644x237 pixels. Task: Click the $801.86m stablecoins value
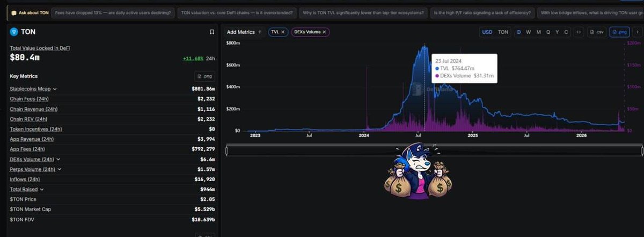point(203,89)
